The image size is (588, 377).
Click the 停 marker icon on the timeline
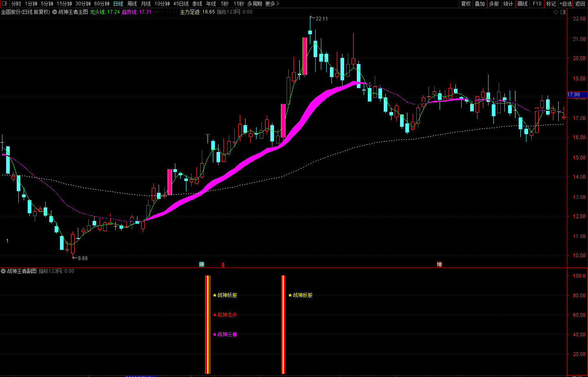(201, 265)
